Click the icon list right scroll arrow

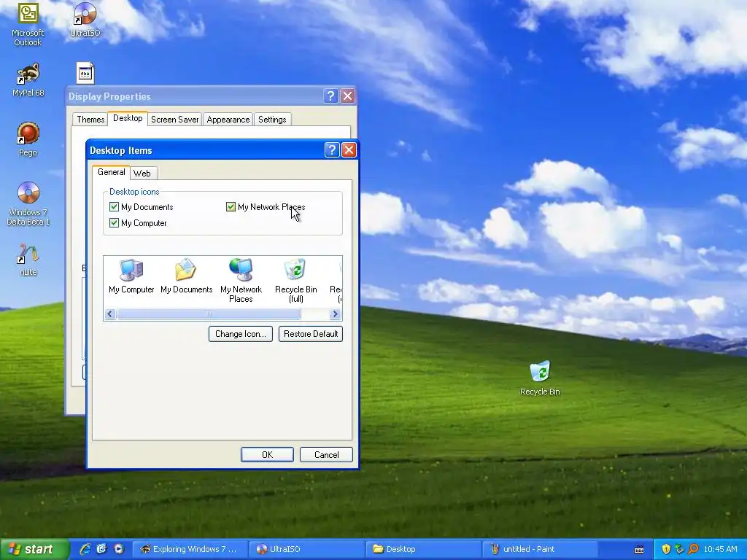[x=335, y=314]
